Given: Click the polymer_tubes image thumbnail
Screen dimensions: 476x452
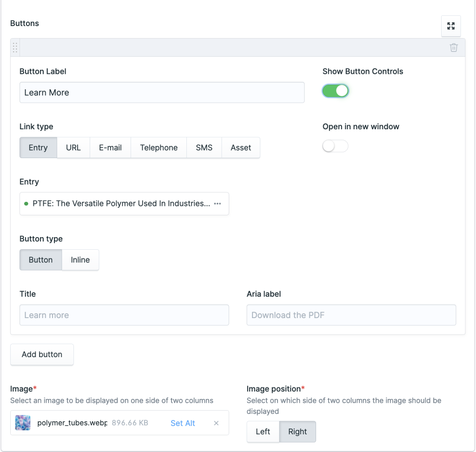Looking at the screenshot, I should pos(22,423).
